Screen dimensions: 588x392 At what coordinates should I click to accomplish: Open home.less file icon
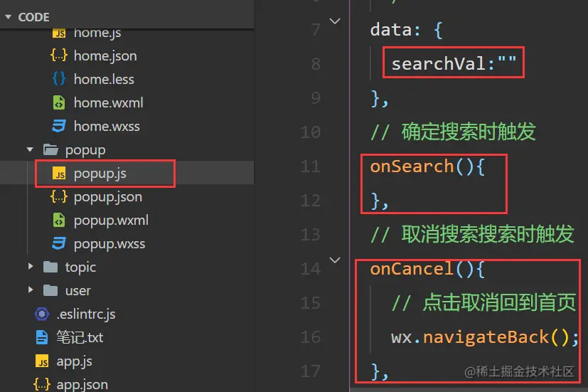59,79
